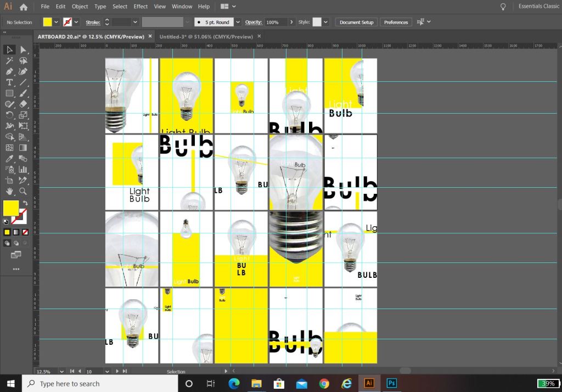The width and height of the screenshot is (562, 392).
Task: Open Preferences from the control bar
Action: click(396, 22)
